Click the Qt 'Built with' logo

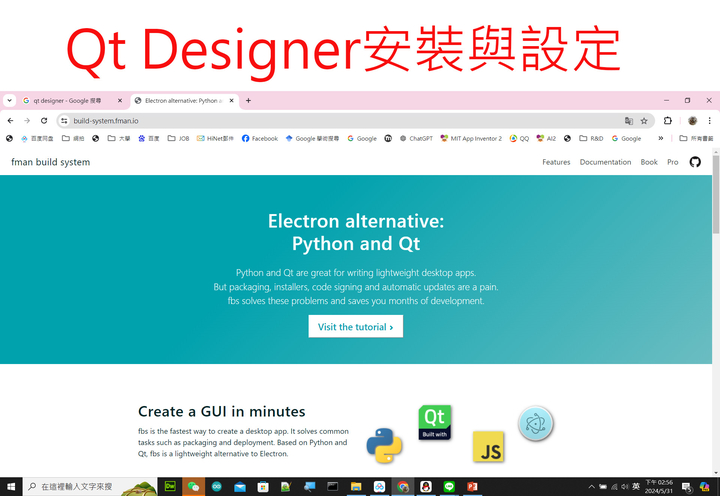pyautogui.click(x=435, y=422)
